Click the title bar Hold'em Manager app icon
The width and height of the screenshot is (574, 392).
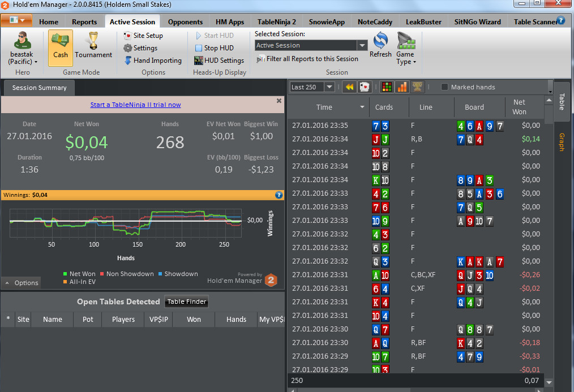tap(5, 5)
